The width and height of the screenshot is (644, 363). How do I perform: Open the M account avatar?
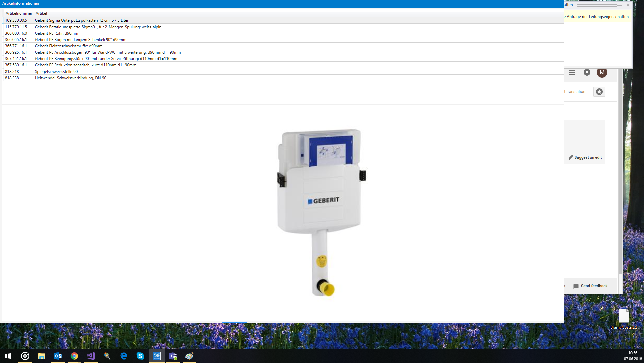[602, 72]
